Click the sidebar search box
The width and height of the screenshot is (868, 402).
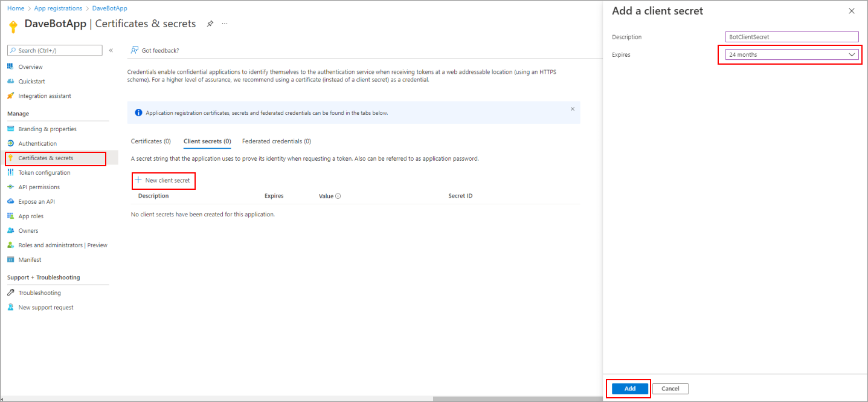(56, 50)
